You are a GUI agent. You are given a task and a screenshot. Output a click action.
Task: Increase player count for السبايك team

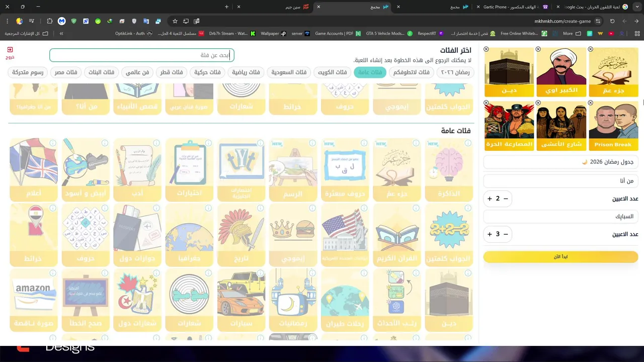(490, 234)
